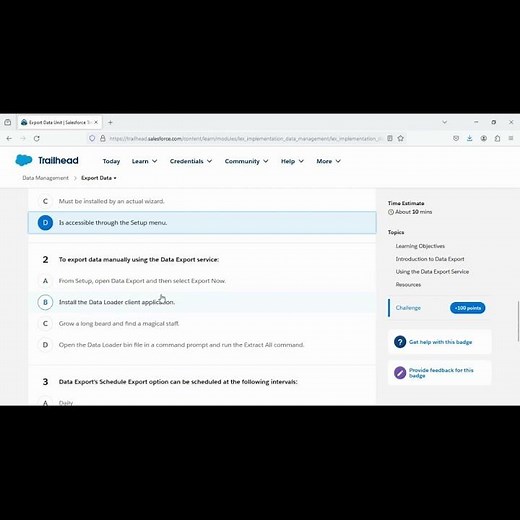This screenshot has width=520, height=520.
Task: Click the +100 points badge
Action: point(467,308)
